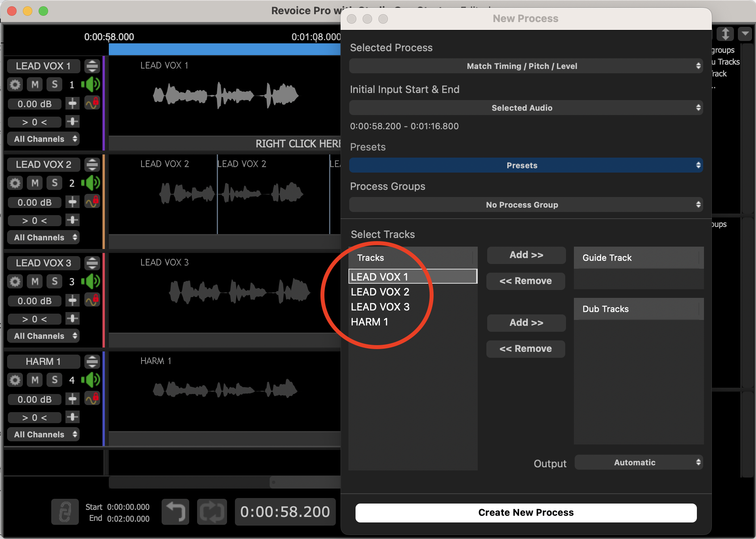The image size is (756, 539).
Task: Choose HARM 1 from the Tracks list
Action: [x=369, y=322]
